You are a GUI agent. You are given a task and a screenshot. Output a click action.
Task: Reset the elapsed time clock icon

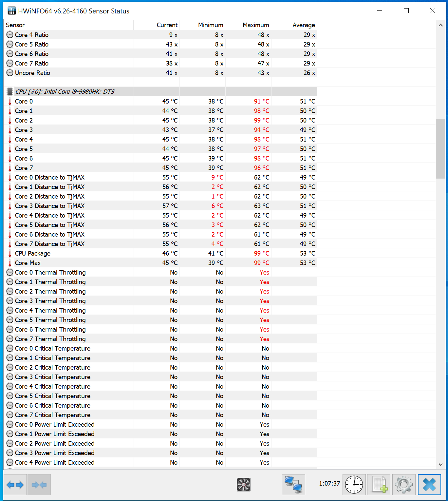tap(354, 485)
